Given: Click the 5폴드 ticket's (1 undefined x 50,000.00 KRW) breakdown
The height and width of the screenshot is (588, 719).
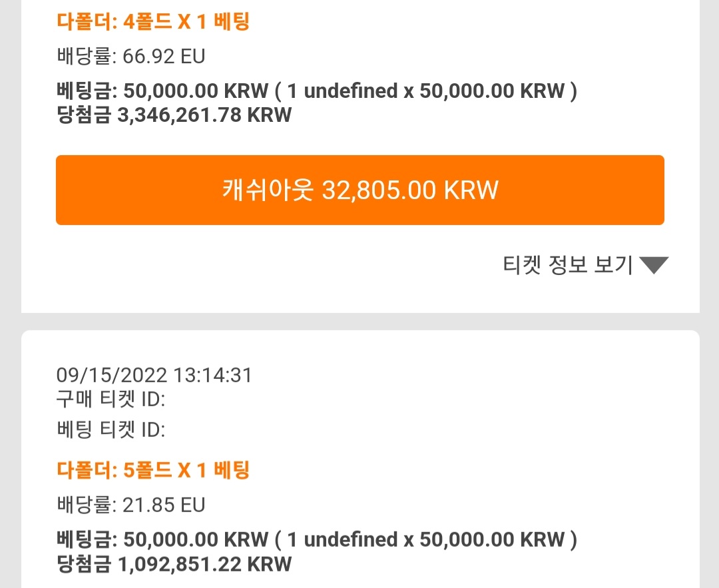Looking at the screenshot, I should (426, 540).
